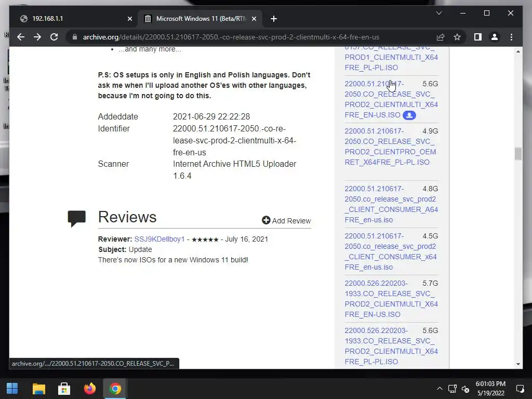Open a new browser tab

(x=274, y=19)
